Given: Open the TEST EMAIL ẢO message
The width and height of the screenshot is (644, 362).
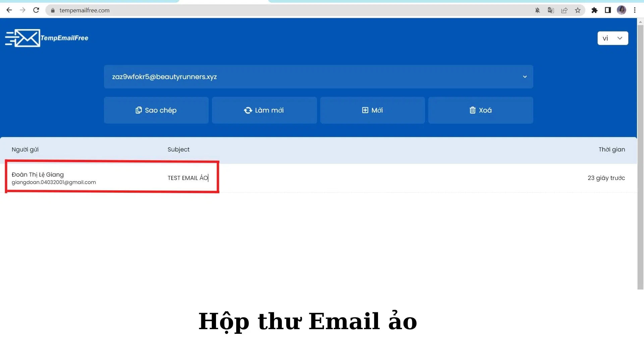Looking at the screenshot, I should click(188, 178).
